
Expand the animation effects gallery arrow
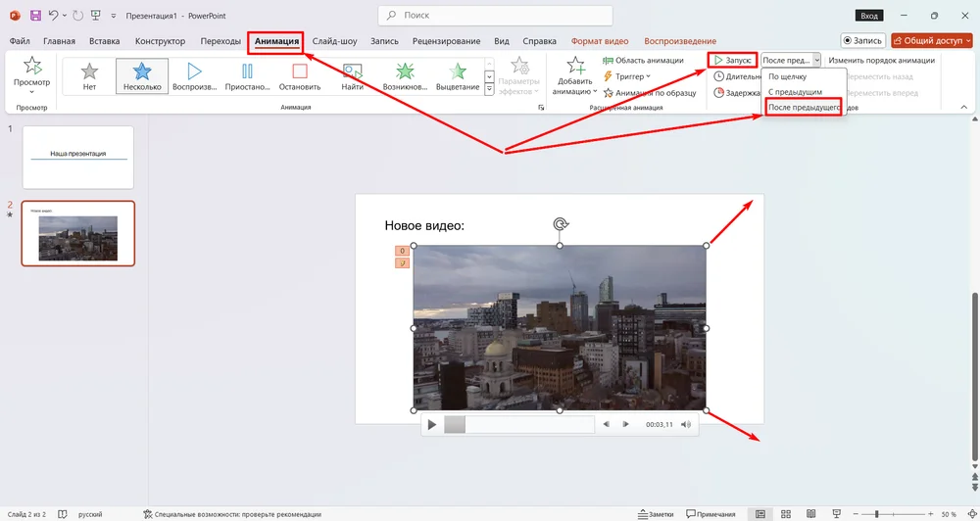(x=489, y=91)
